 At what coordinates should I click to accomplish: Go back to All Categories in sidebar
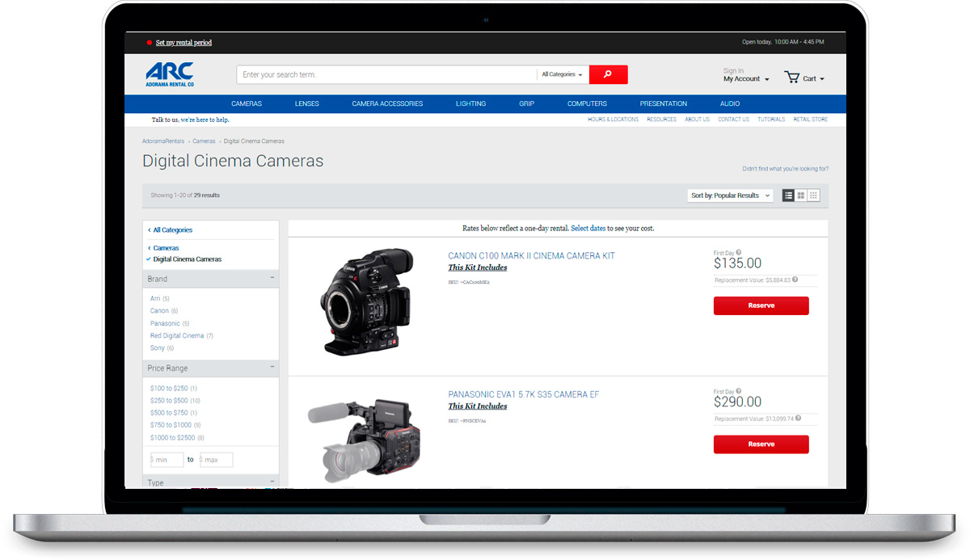(172, 230)
